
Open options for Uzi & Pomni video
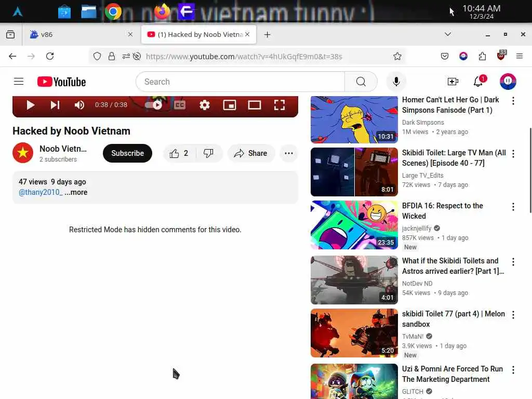coord(513,370)
